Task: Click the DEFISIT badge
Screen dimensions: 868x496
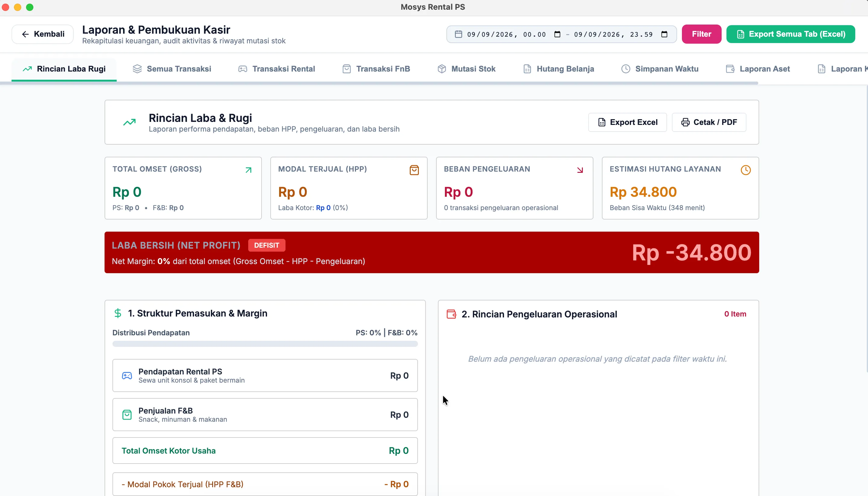Action: [267, 245]
